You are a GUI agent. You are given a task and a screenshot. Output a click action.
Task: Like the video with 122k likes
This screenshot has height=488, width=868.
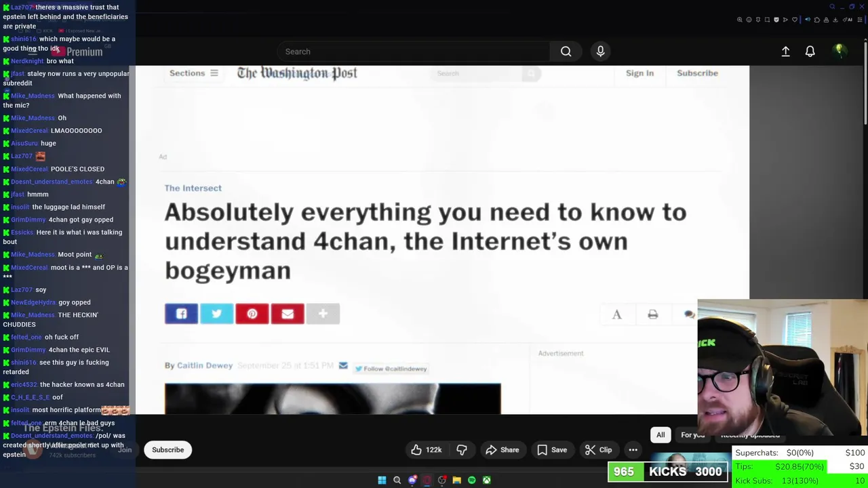[426, 450]
